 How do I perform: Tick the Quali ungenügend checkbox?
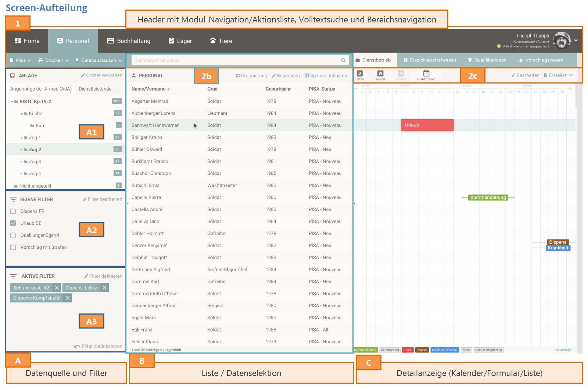pos(13,235)
